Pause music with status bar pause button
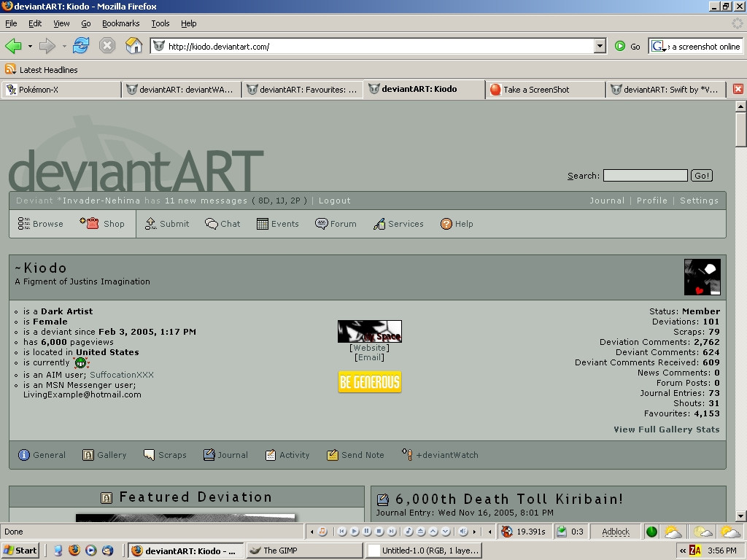 pos(367,532)
